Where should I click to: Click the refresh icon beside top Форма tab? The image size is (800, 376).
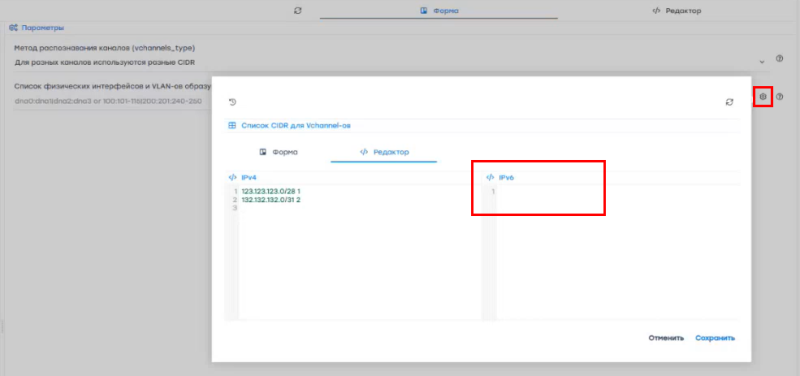[298, 10]
